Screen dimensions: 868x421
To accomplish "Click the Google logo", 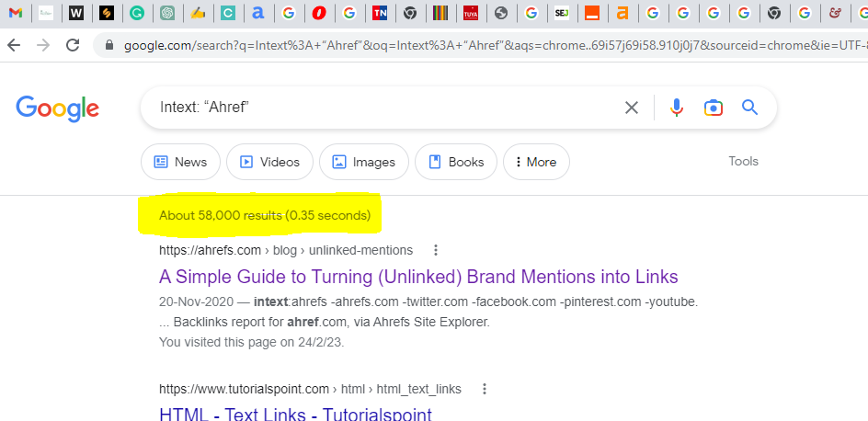I will pyautogui.click(x=58, y=108).
